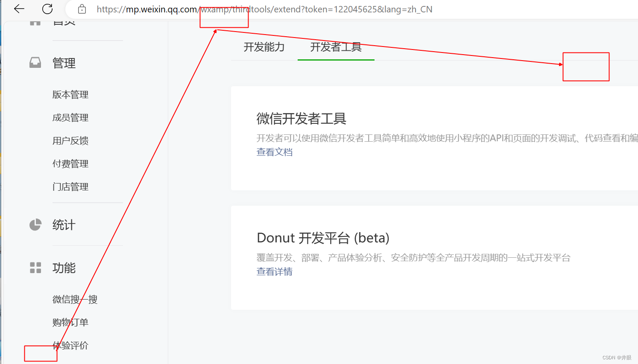Open 付费管理 in the sidebar
This screenshot has width=638, height=364.
[x=70, y=163]
